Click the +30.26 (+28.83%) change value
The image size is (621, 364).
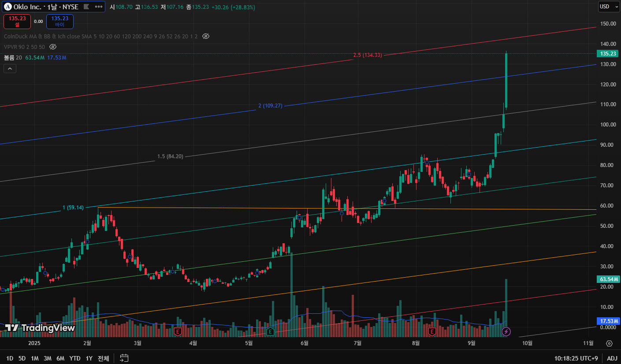point(233,7)
